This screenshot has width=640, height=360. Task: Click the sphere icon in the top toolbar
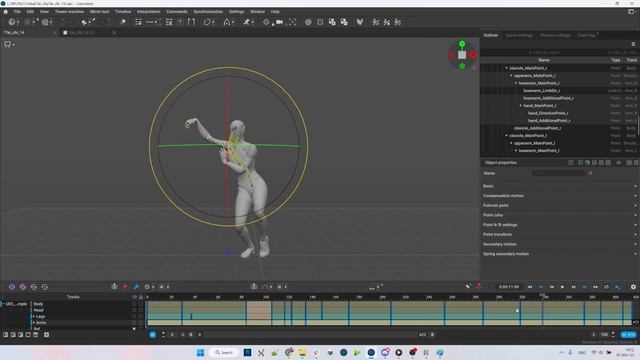click(308, 22)
